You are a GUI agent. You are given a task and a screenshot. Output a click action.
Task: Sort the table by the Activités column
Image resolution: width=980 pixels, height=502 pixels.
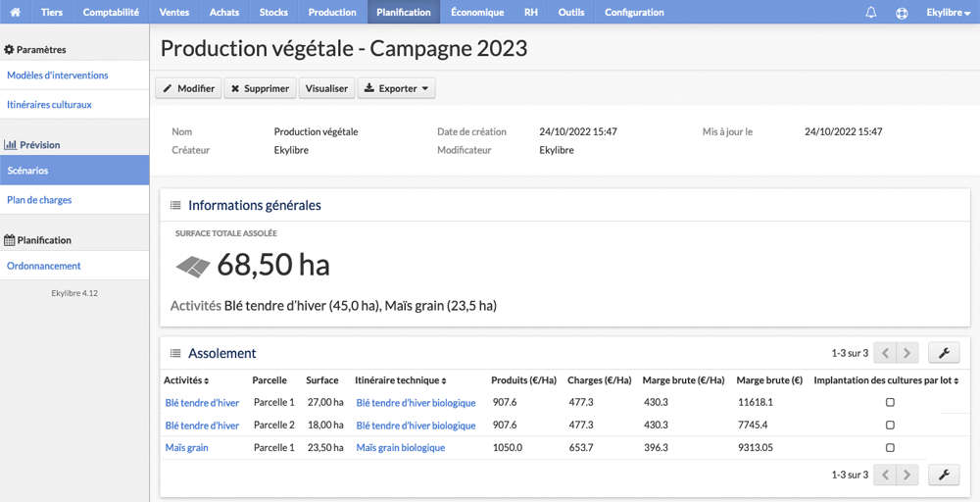[x=186, y=380]
